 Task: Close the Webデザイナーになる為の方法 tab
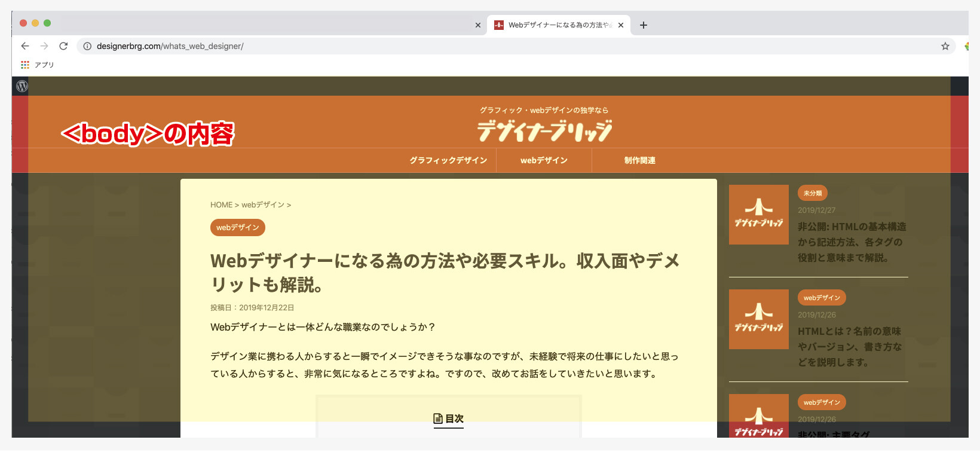tap(621, 25)
